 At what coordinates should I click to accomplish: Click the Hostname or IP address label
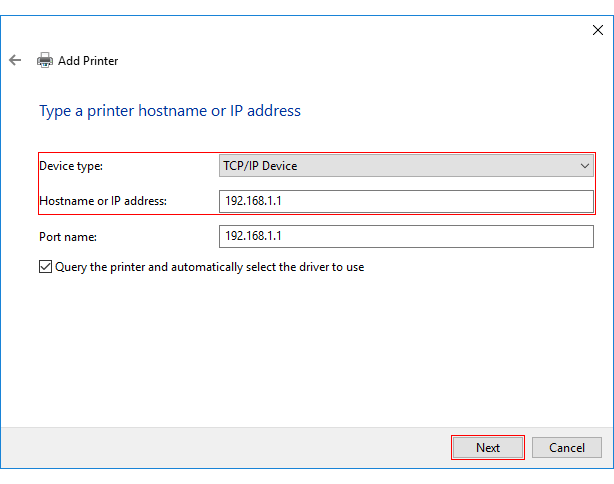pyautogui.click(x=102, y=201)
